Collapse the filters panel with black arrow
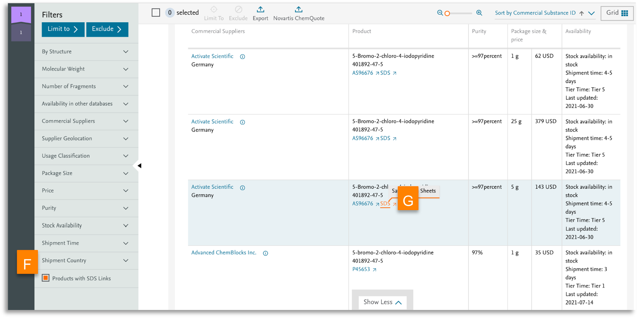 (x=139, y=165)
